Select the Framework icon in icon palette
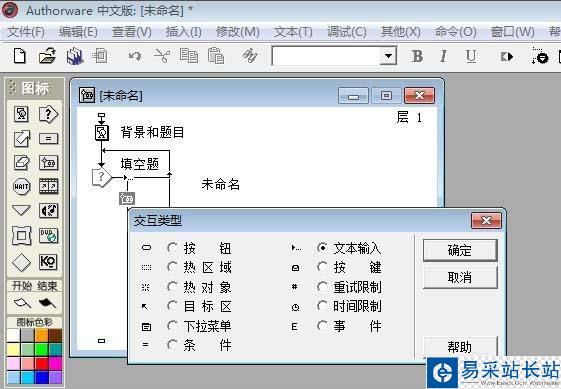 pos(21,235)
